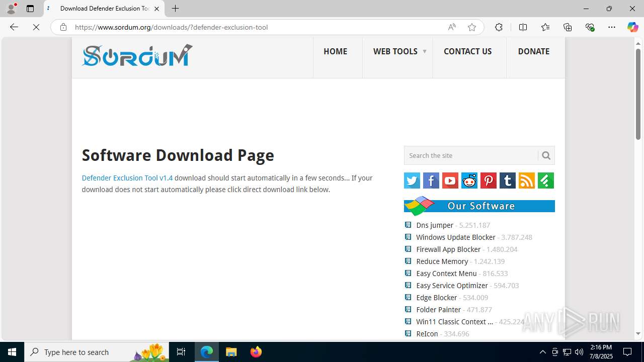Open a new tab

175,9
